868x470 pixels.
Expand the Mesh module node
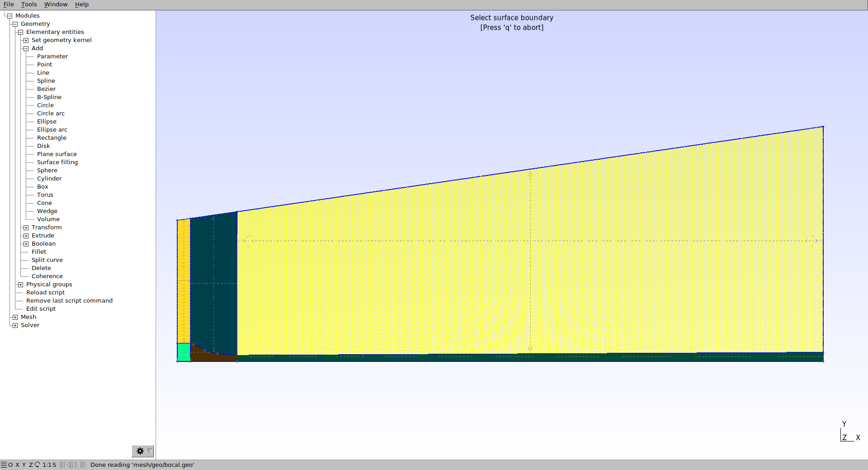pos(15,317)
